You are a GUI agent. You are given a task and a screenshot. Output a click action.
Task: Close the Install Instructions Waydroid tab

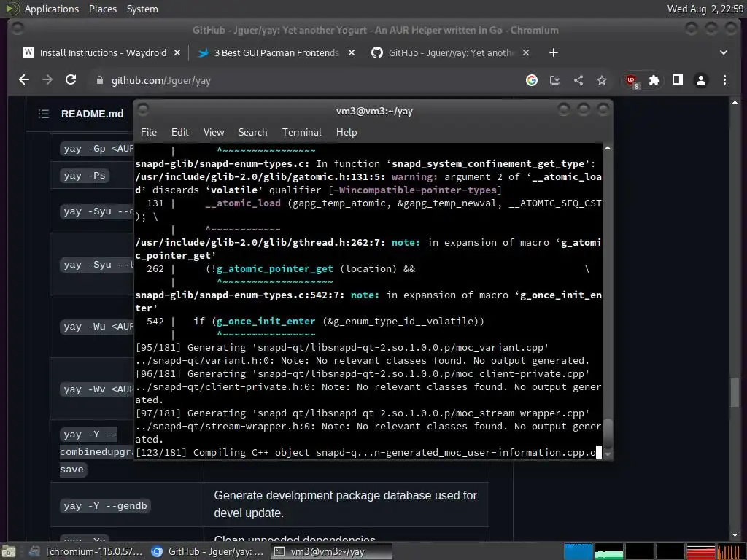pyautogui.click(x=177, y=52)
